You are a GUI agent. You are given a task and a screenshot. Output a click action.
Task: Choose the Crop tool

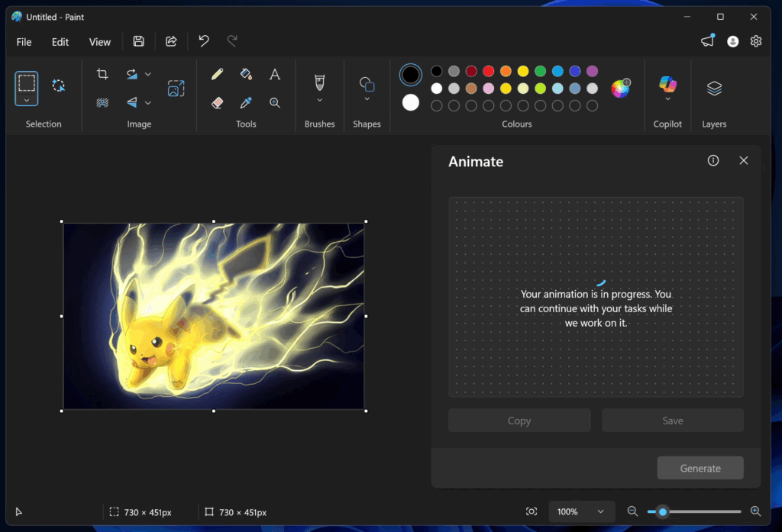(102, 74)
